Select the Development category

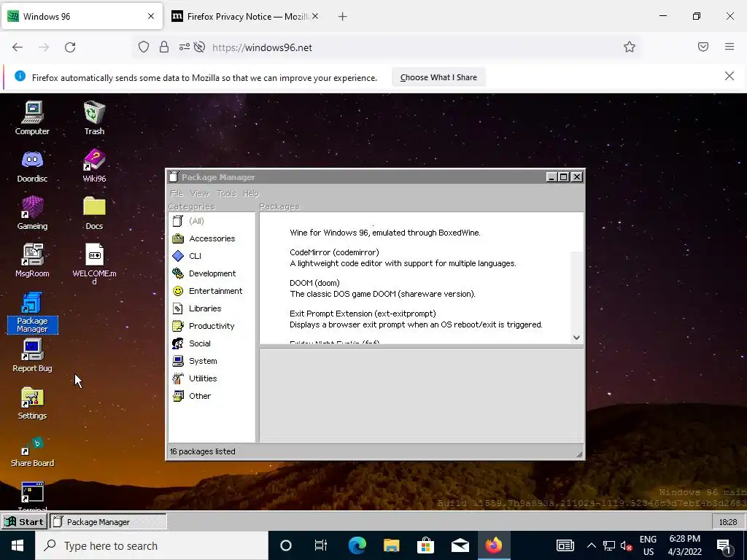tap(212, 273)
